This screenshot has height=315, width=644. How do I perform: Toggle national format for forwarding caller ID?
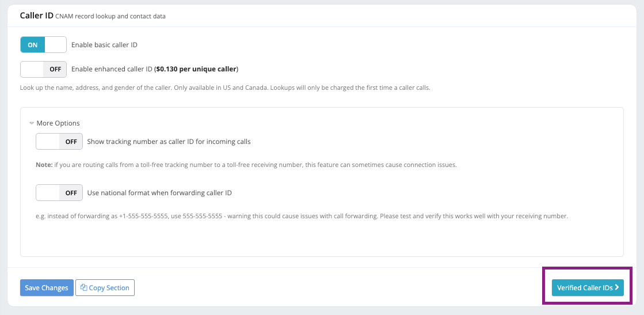pos(59,192)
